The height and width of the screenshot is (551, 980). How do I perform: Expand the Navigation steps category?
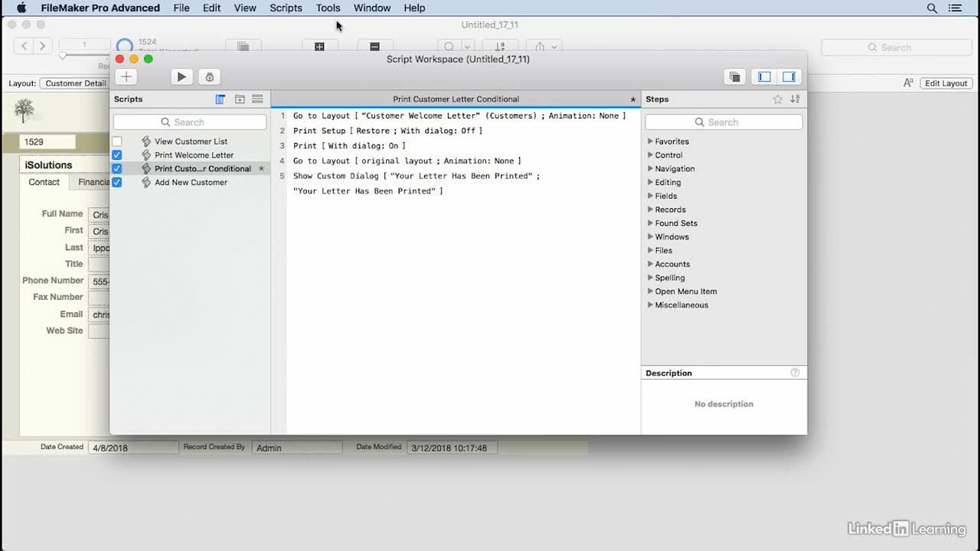click(650, 169)
